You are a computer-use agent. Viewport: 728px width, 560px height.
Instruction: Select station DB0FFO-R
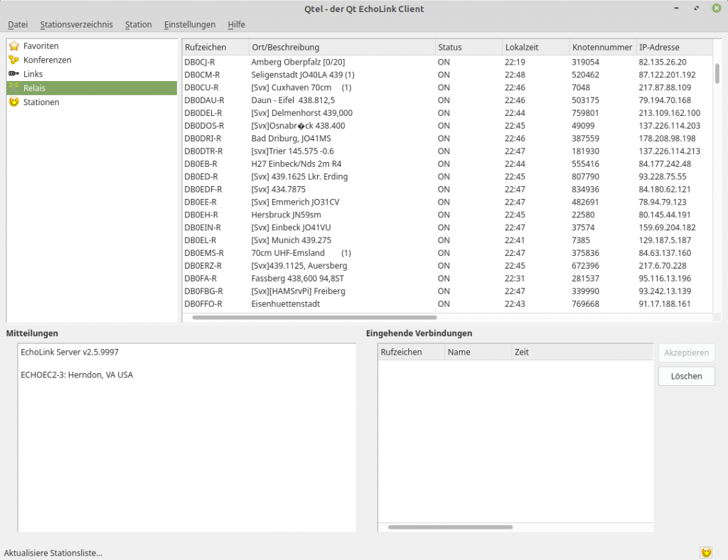click(x=203, y=304)
